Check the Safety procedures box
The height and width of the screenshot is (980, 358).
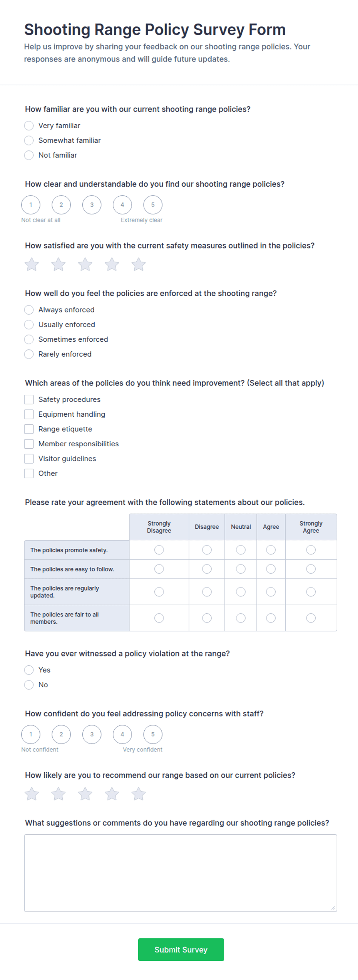(29, 399)
